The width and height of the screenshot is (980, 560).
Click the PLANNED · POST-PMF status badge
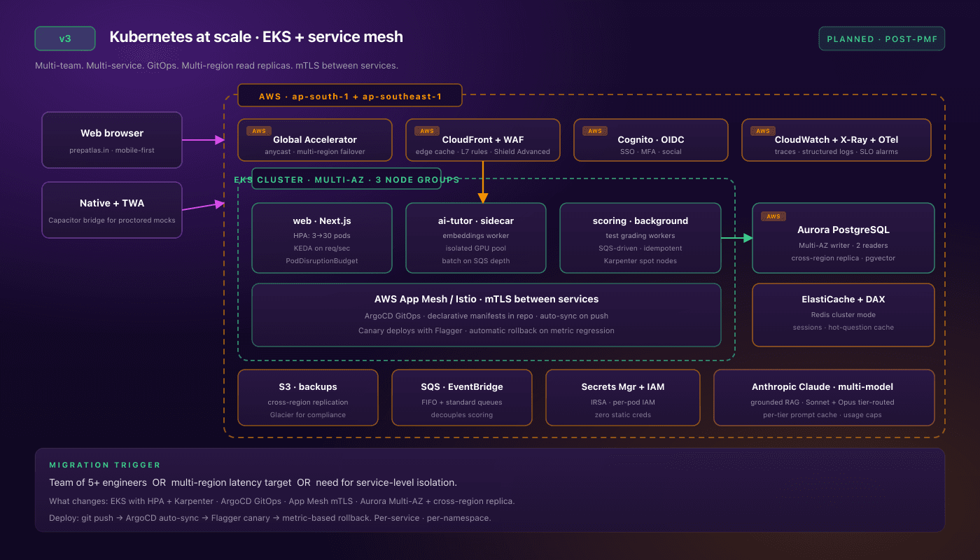pyautogui.click(x=882, y=38)
